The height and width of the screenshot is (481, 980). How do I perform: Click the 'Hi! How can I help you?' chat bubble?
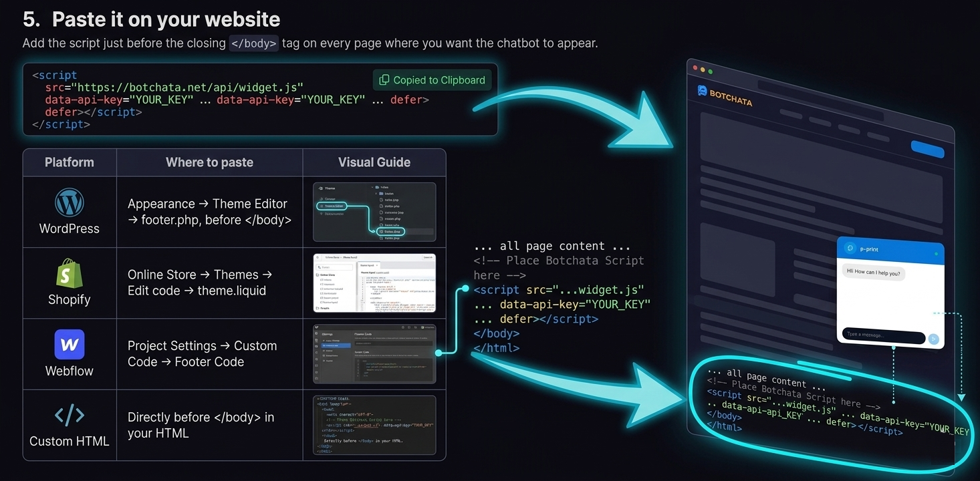(873, 273)
